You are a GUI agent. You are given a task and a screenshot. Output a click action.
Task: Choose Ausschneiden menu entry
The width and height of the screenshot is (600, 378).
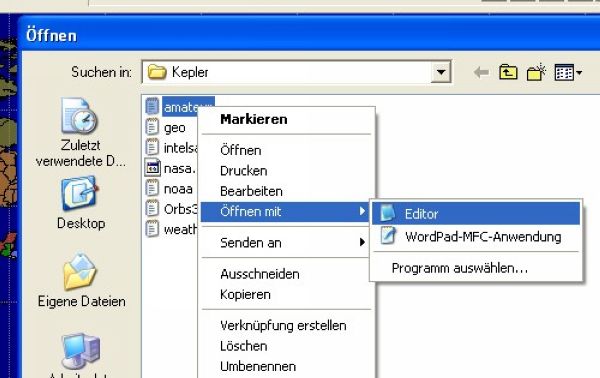coord(286,274)
